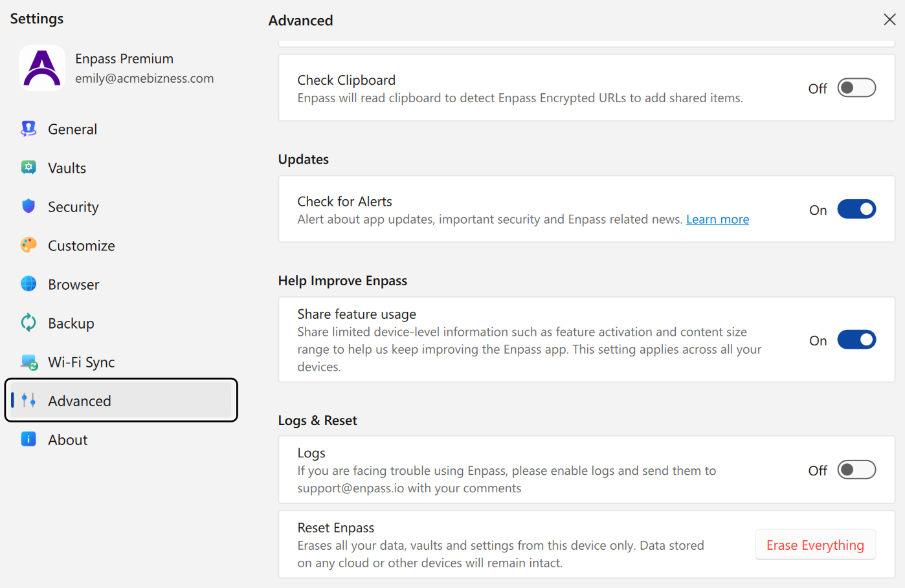The height and width of the screenshot is (588, 905).
Task: Click the Settings window title
Action: 37,19
